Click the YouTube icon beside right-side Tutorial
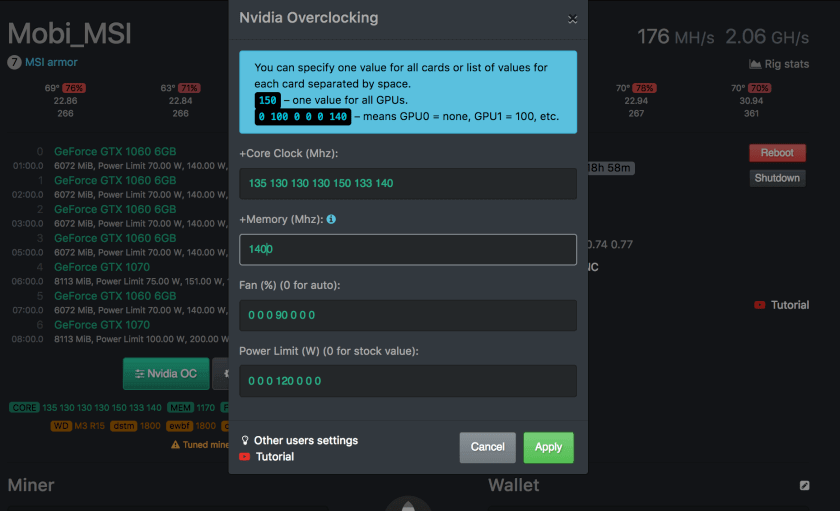840x511 pixels. tap(760, 305)
